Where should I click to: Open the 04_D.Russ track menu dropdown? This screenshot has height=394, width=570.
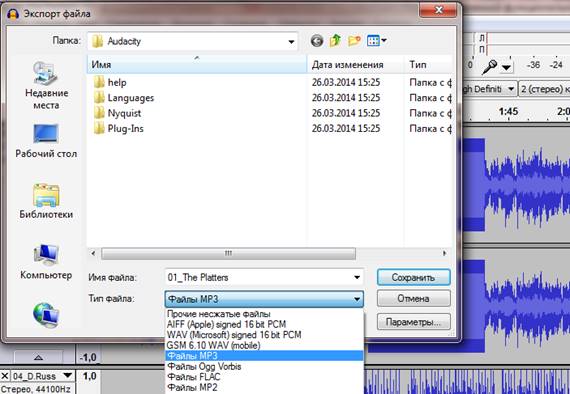point(68,375)
